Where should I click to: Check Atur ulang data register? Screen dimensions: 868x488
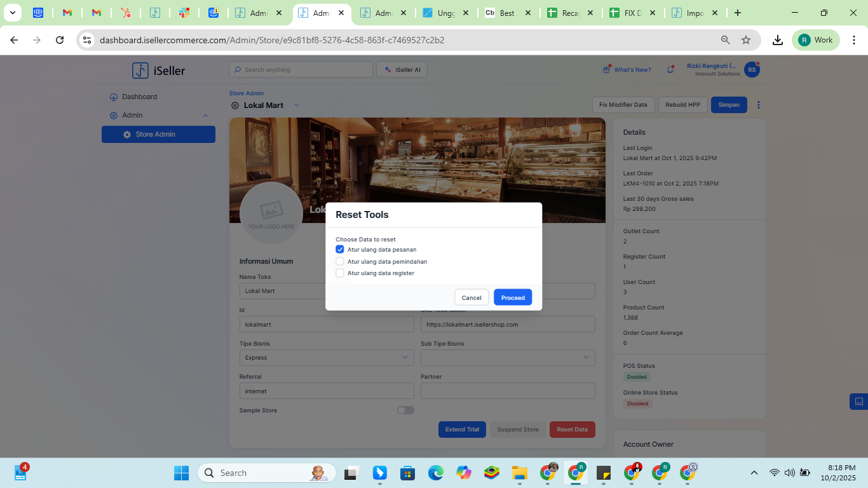point(340,273)
